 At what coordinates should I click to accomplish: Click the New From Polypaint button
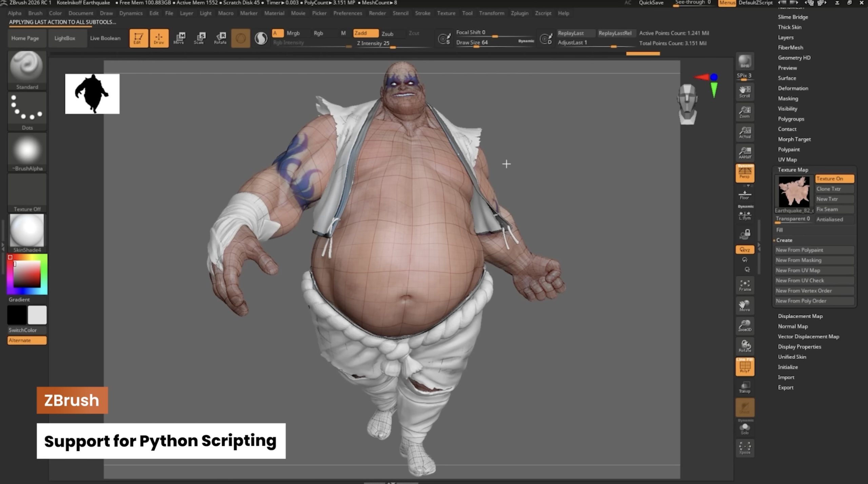tap(814, 250)
